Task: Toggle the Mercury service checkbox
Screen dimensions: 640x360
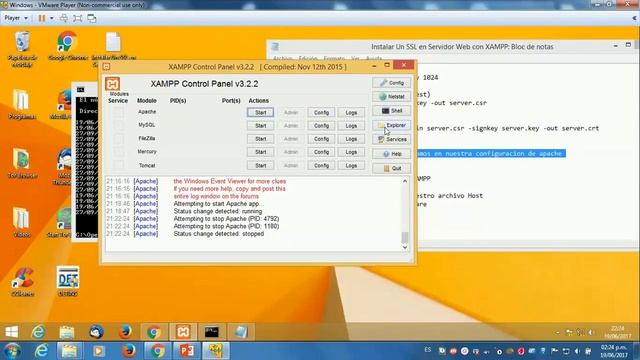Action: pyautogui.click(x=118, y=152)
